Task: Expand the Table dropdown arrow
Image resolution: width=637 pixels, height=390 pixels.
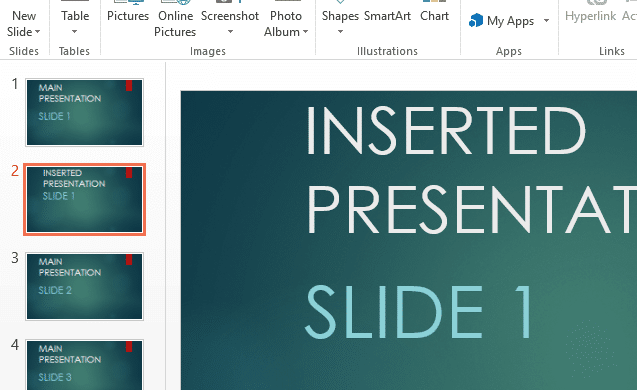Action: click(74, 32)
